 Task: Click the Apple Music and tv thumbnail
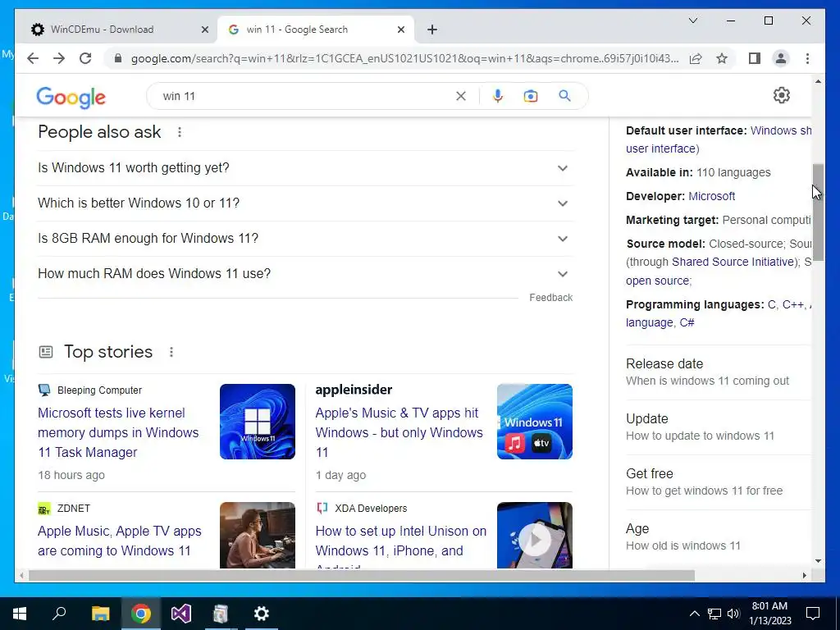(535, 422)
